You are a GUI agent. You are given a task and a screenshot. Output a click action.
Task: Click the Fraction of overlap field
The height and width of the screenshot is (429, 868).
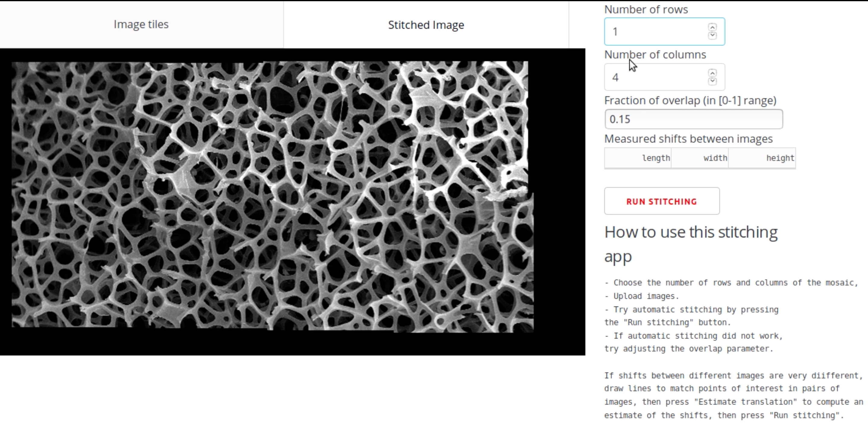[693, 119]
